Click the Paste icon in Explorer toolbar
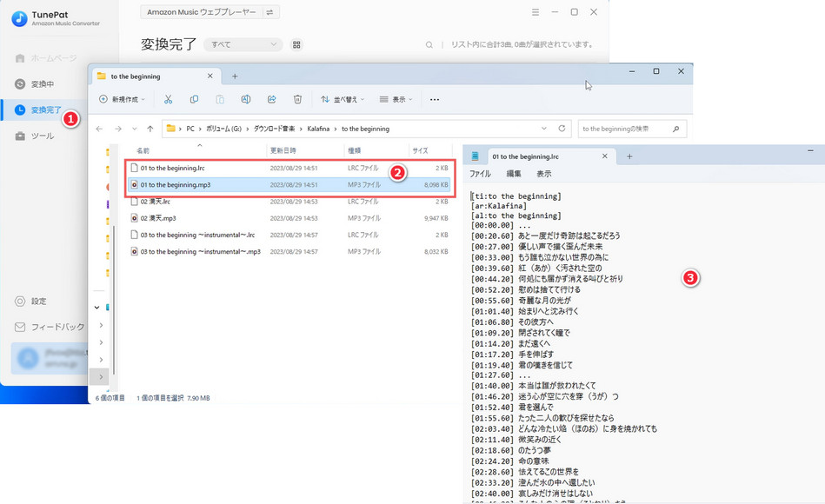Screen dimensions: 825x504 [220, 99]
